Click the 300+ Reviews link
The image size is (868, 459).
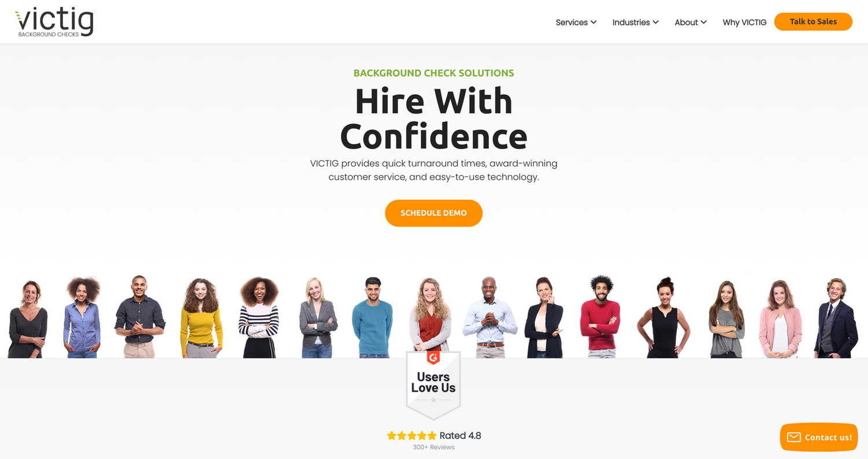coord(433,447)
